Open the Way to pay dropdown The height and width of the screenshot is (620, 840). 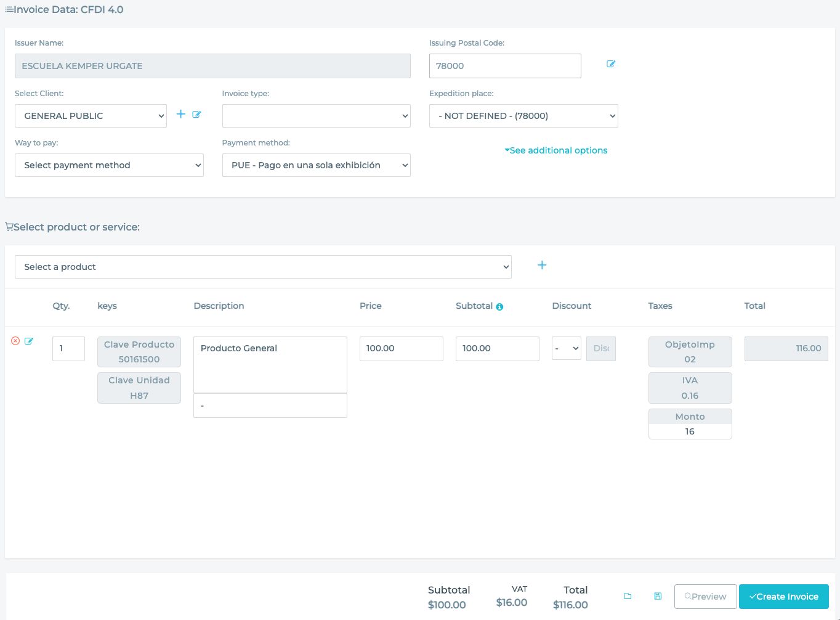[109, 165]
